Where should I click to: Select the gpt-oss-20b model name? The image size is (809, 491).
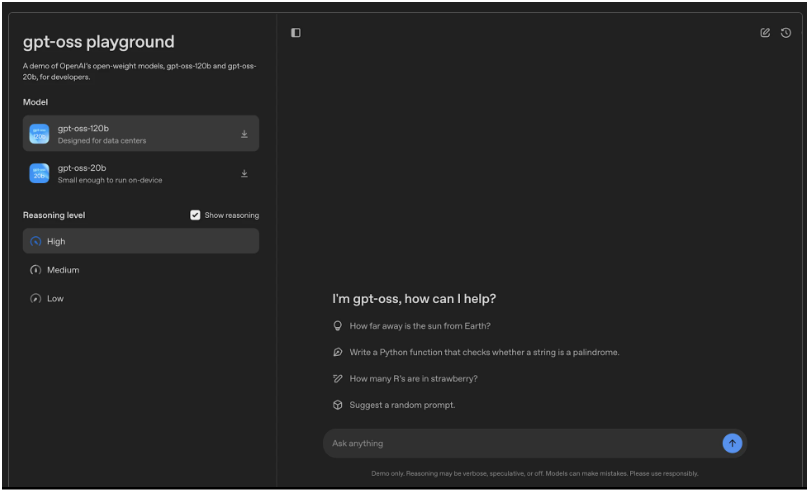pos(82,168)
